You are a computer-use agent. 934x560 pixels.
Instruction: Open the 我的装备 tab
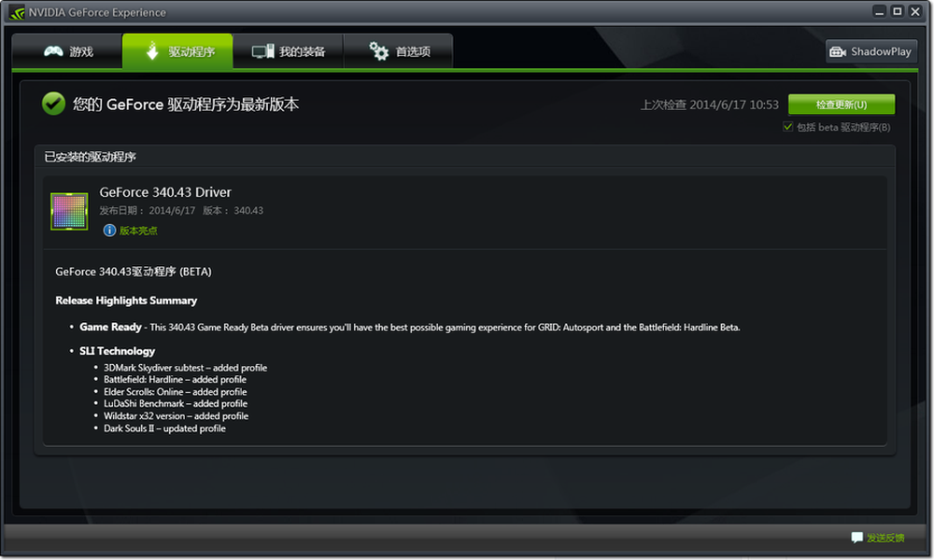point(289,51)
